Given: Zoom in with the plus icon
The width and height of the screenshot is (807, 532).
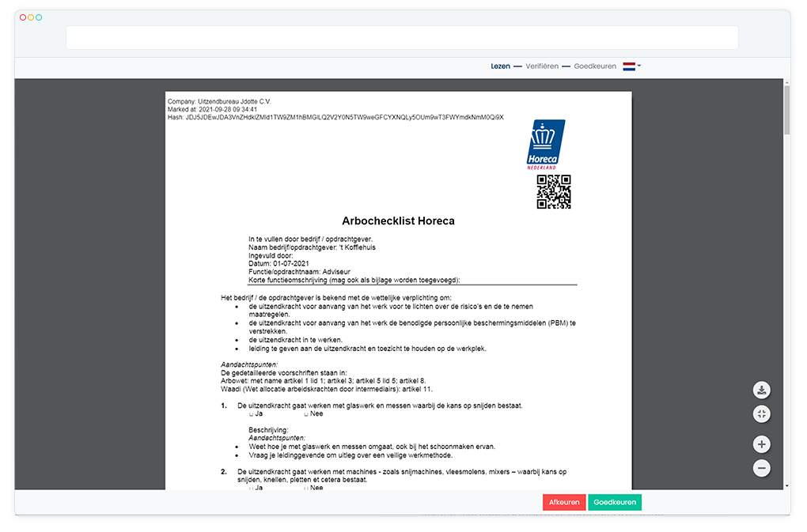Looking at the screenshot, I should pyautogui.click(x=762, y=444).
